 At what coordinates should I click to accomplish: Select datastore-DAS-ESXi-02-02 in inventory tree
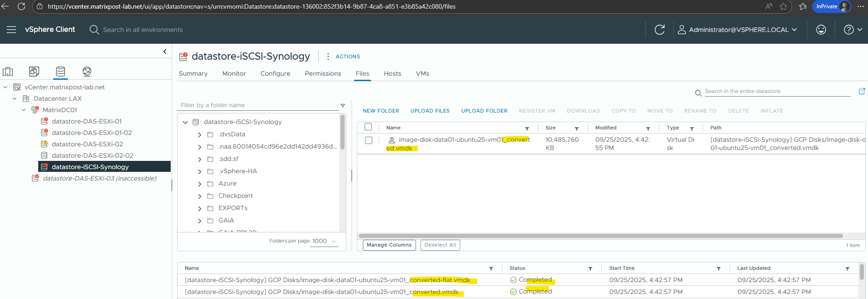[x=92, y=155]
